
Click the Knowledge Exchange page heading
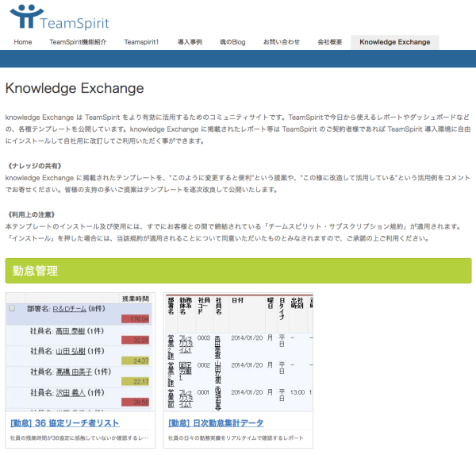75,88
